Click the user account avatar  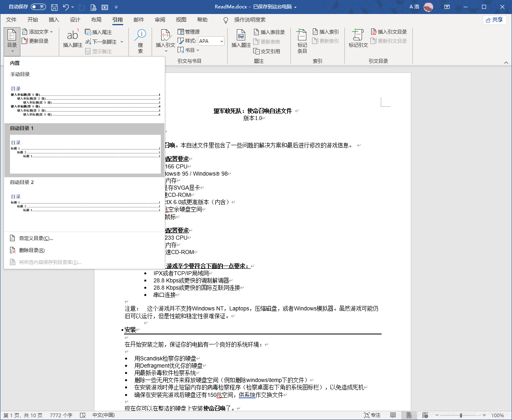point(428,7)
